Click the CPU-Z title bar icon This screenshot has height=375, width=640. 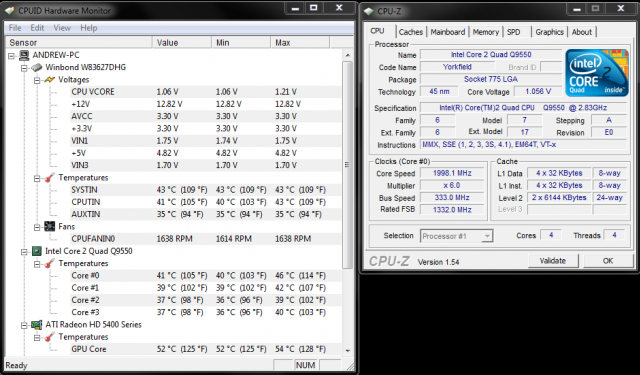click(x=369, y=11)
